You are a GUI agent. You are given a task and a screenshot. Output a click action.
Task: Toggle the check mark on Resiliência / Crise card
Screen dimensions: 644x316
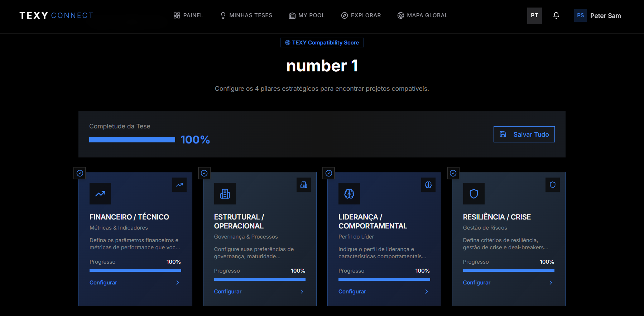click(453, 173)
